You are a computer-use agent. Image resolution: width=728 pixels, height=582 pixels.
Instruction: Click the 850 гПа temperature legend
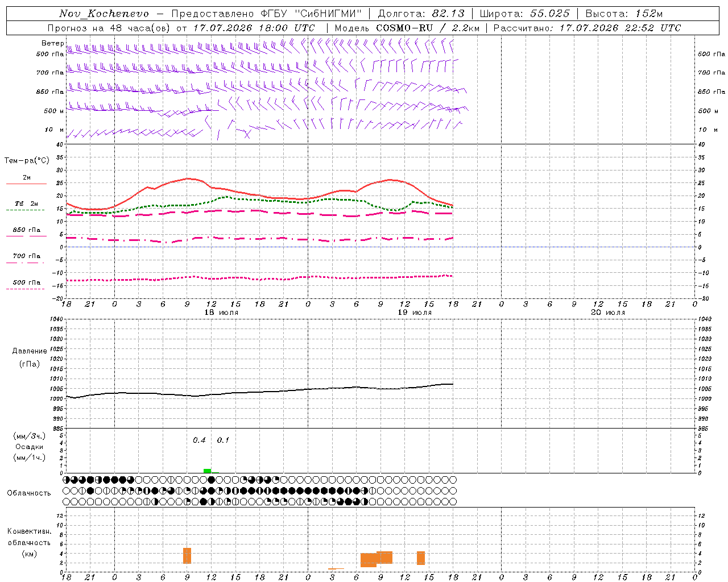pyautogui.click(x=26, y=233)
